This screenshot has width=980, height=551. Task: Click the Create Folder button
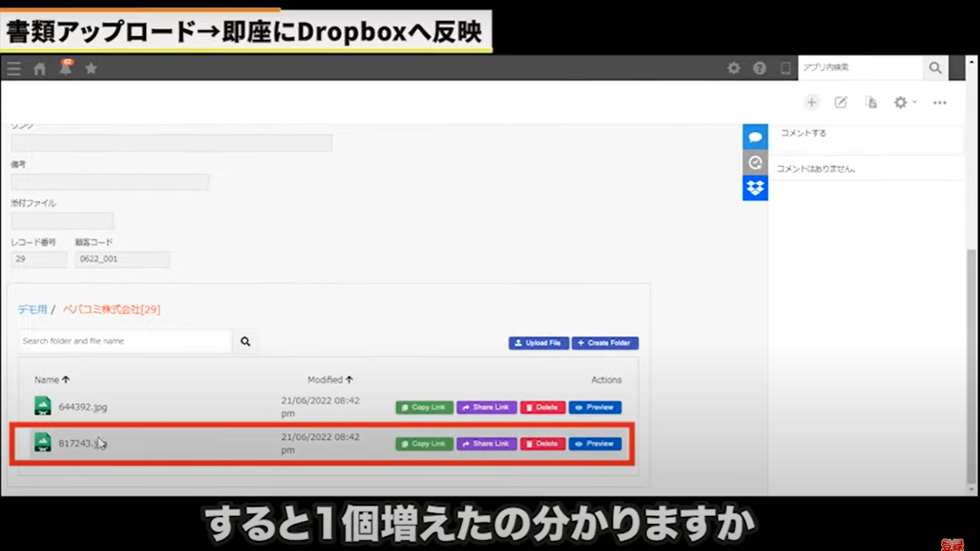(605, 343)
